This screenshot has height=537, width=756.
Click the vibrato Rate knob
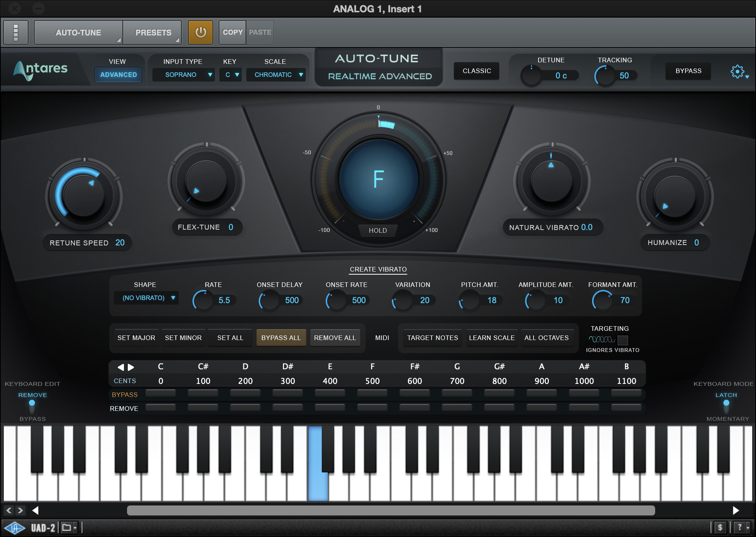tap(203, 300)
